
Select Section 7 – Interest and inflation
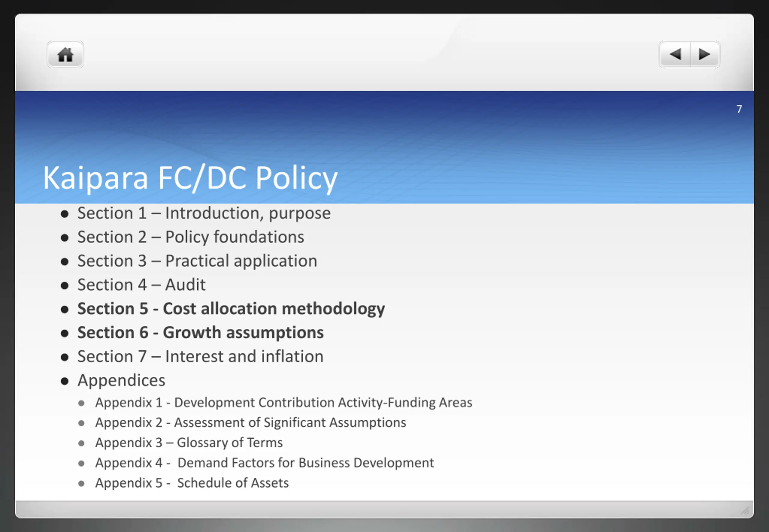(200, 357)
